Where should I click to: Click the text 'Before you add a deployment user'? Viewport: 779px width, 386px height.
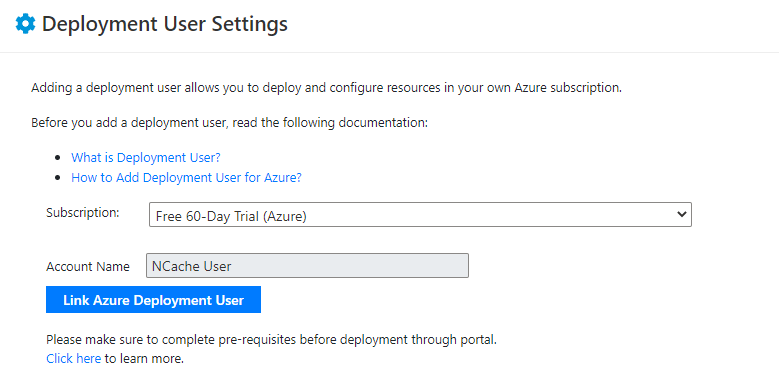(x=229, y=123)
